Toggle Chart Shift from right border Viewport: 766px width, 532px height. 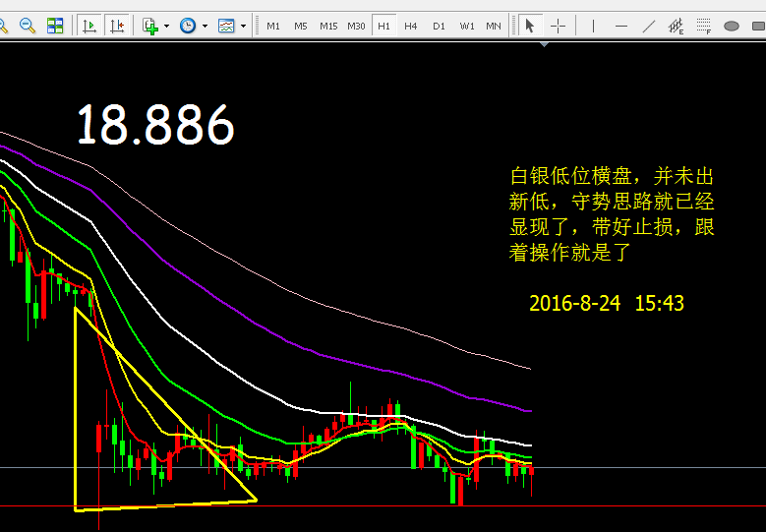pyautogui.click(x=117, y=26)
